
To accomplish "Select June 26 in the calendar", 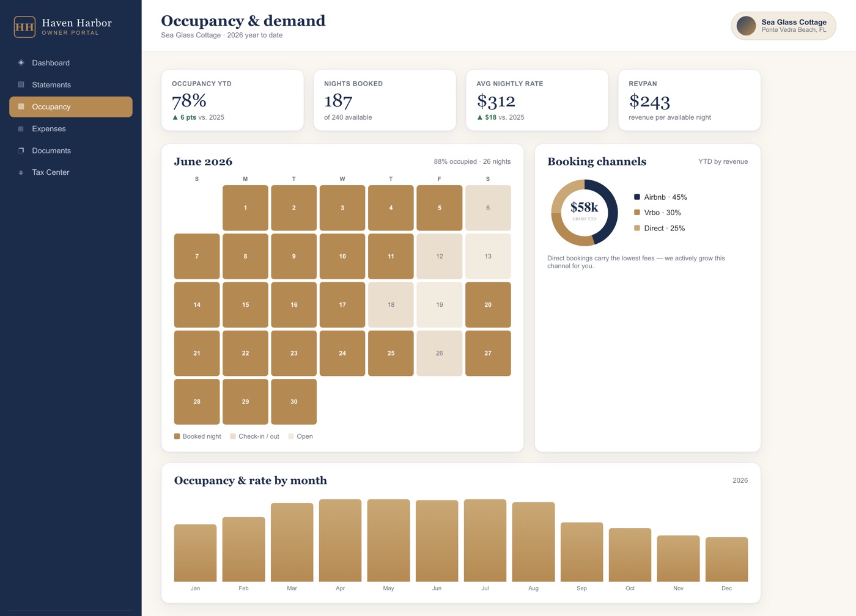I will [440, 353].
